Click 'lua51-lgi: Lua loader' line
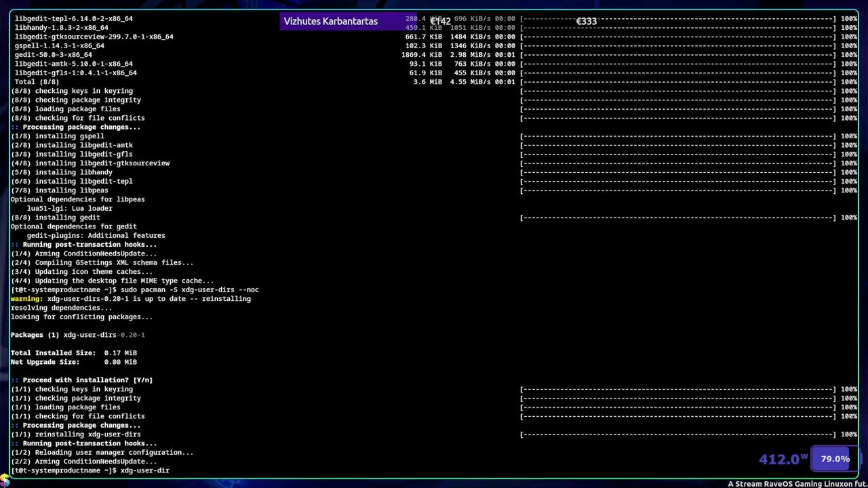 pyautogui.click(x=70, y=208)
